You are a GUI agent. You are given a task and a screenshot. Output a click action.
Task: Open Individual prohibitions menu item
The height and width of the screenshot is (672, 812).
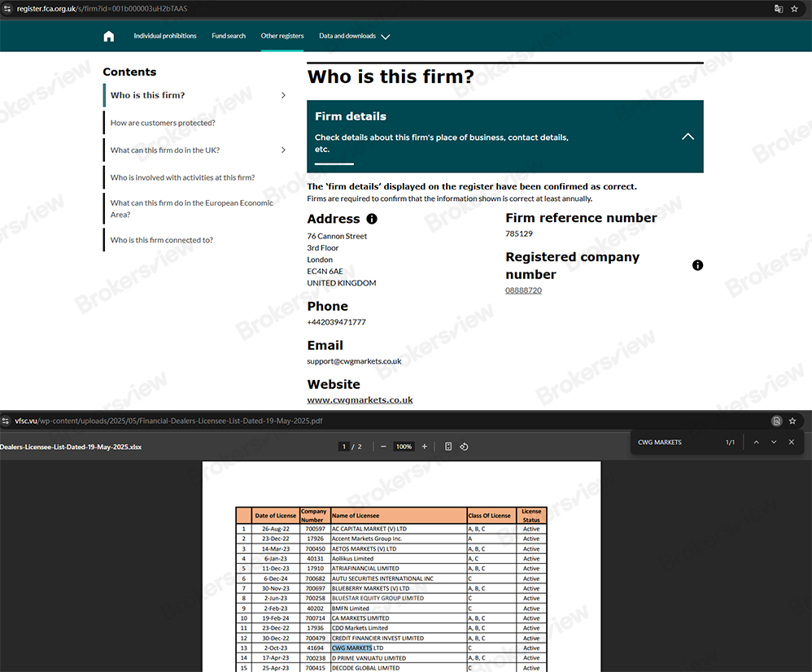click(164, 36)
